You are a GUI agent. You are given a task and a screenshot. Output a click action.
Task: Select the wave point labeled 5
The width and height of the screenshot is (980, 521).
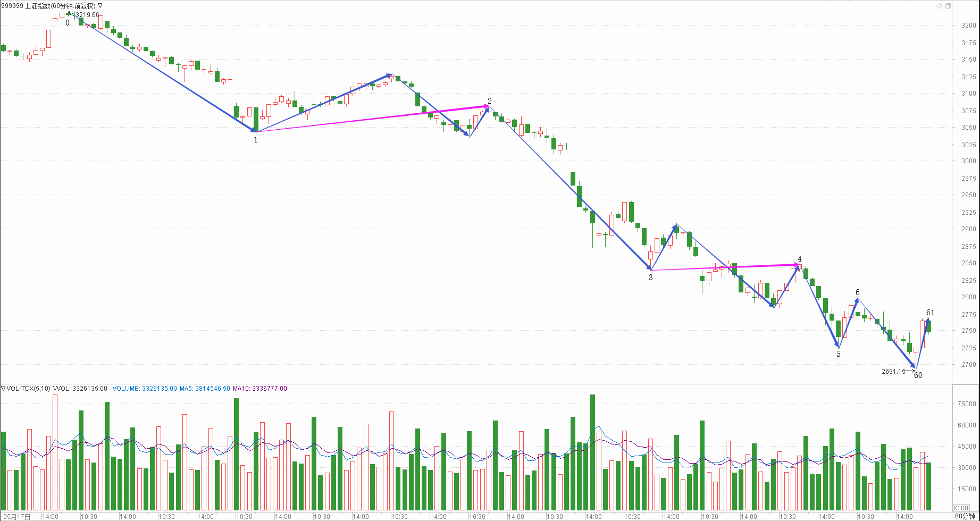[839, 354]
